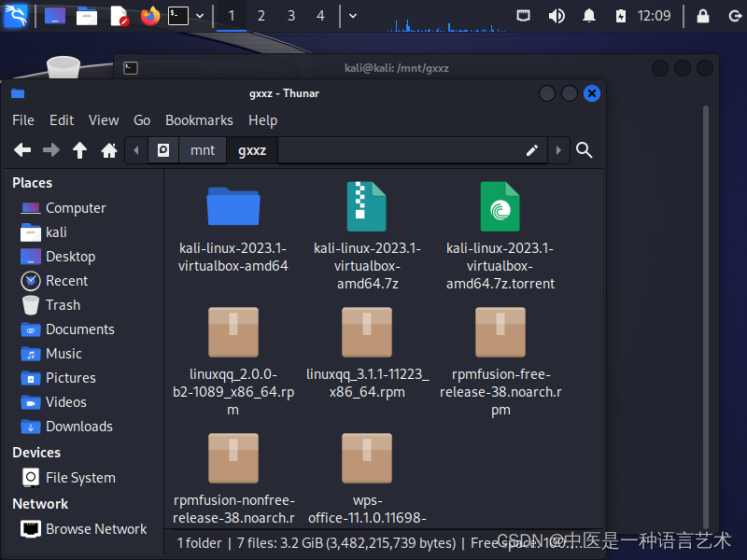Viewport: 747px width, 560px height.
Task: Open the Help menu
Action: click(x=262, y=120)
